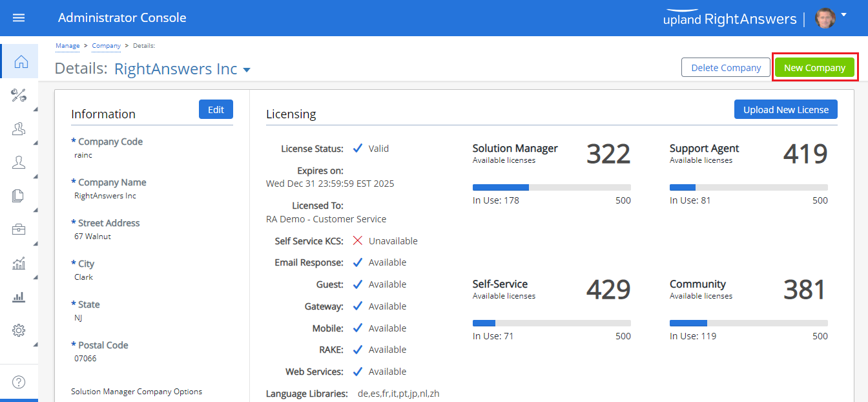Click the Manage breadcrumb link
Image resolution: width=868 pixels, height=402 pixels.
pyautogui.click(x=67, y=46)
